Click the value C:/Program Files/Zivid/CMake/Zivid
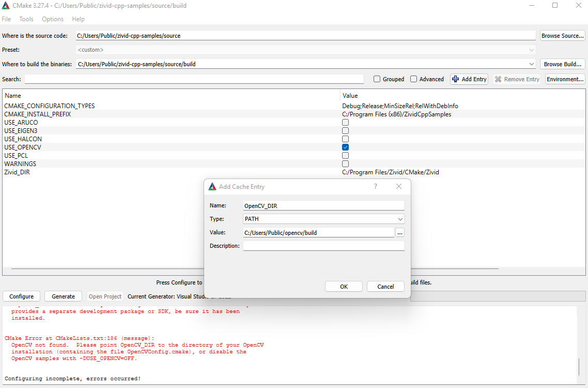Screen dimensions: 588x388 pos(391,172)
